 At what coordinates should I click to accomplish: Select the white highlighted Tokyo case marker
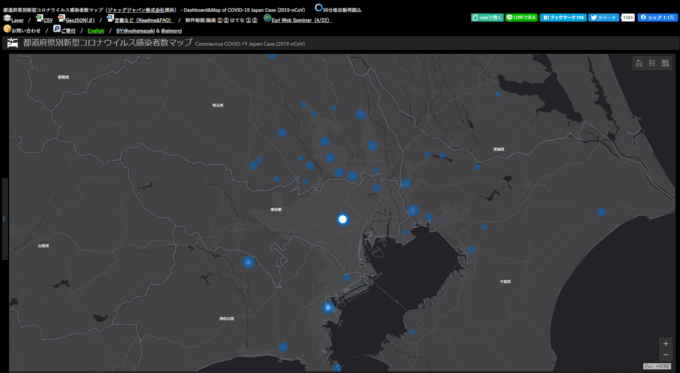click(343, 219)
